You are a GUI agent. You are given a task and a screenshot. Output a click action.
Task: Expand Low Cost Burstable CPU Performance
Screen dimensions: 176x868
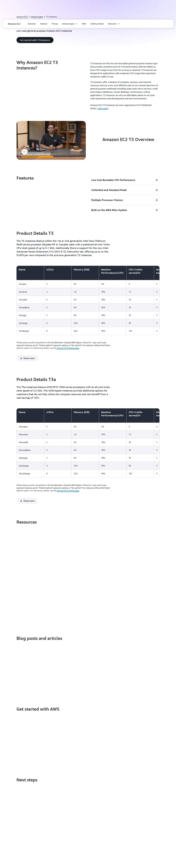[x=156, y=180]
